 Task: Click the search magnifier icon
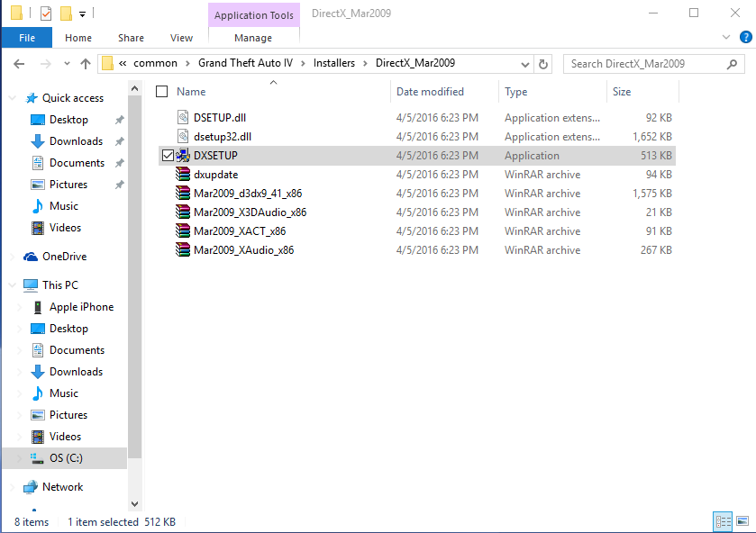pyautogui.click(x=732, y=64)
